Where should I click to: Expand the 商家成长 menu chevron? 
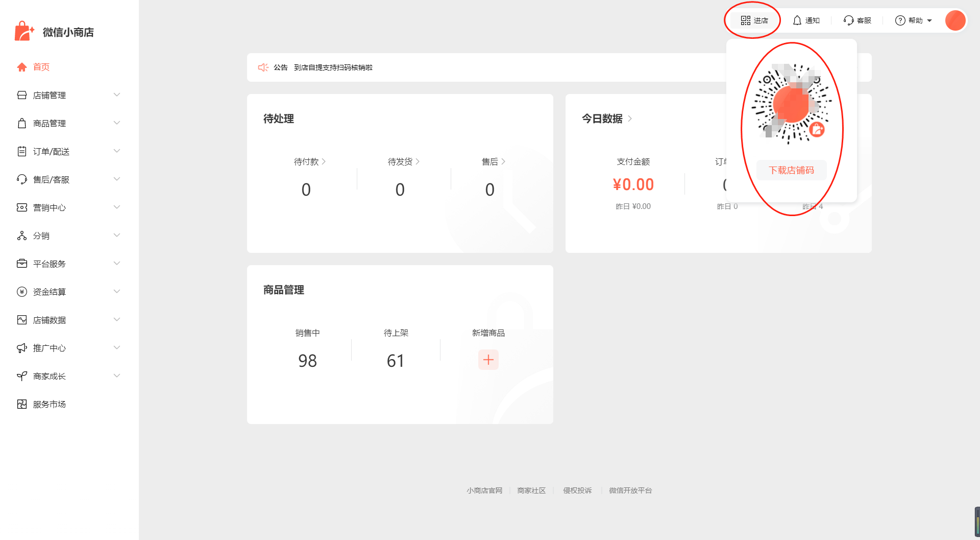[x=117, y=376]
